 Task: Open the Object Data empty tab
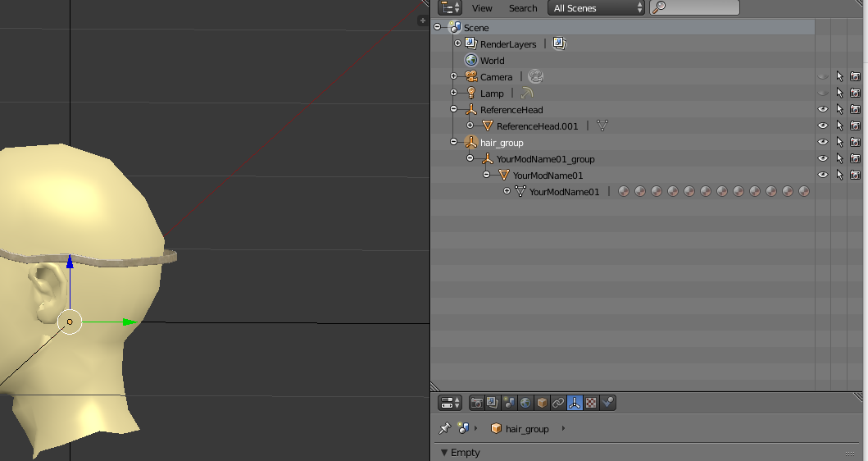tap(575, 403)
